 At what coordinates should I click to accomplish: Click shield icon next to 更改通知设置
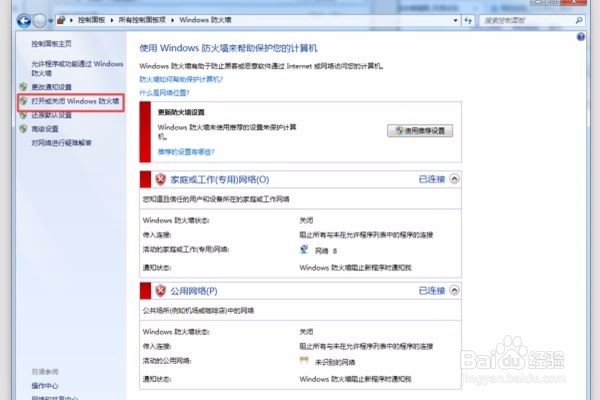(23, 87)
